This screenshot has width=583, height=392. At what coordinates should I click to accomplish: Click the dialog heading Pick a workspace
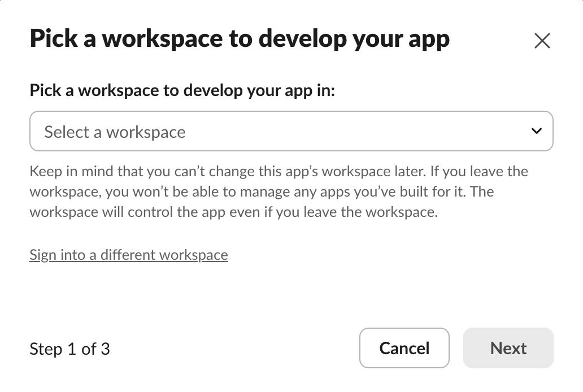pyautogui.click(x=240, y=38)
